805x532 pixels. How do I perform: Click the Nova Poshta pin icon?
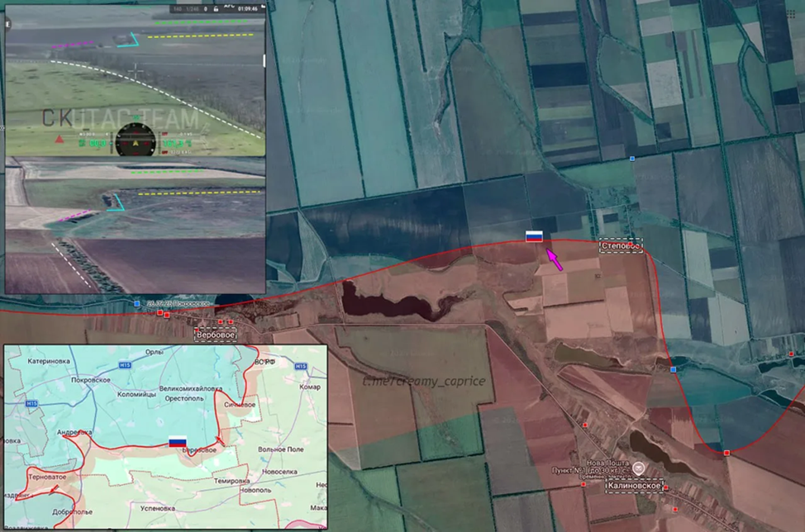click(639, 468)
